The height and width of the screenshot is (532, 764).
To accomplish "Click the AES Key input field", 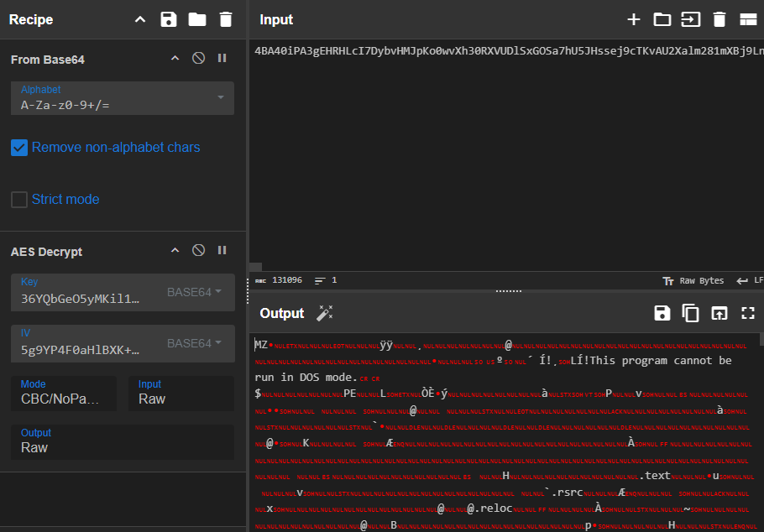I will tap(84, 298).
